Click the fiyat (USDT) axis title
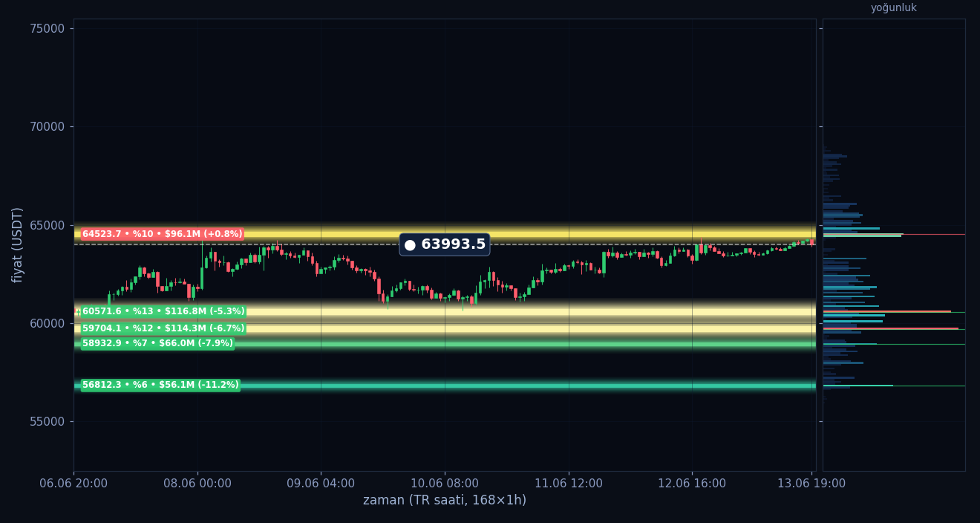 pyautogui.click(x=17, y=244)
